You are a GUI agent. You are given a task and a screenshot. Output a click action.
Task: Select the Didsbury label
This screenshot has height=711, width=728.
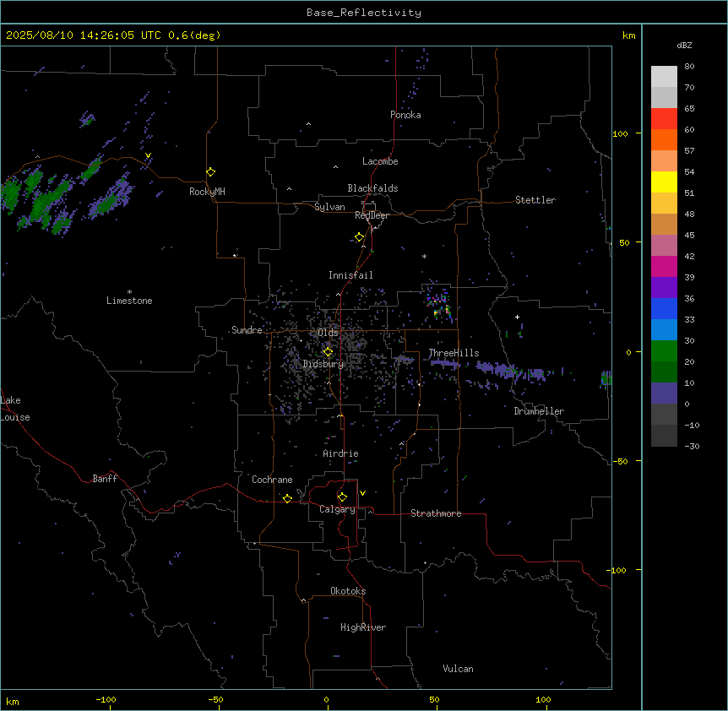[x=323, y=364]
